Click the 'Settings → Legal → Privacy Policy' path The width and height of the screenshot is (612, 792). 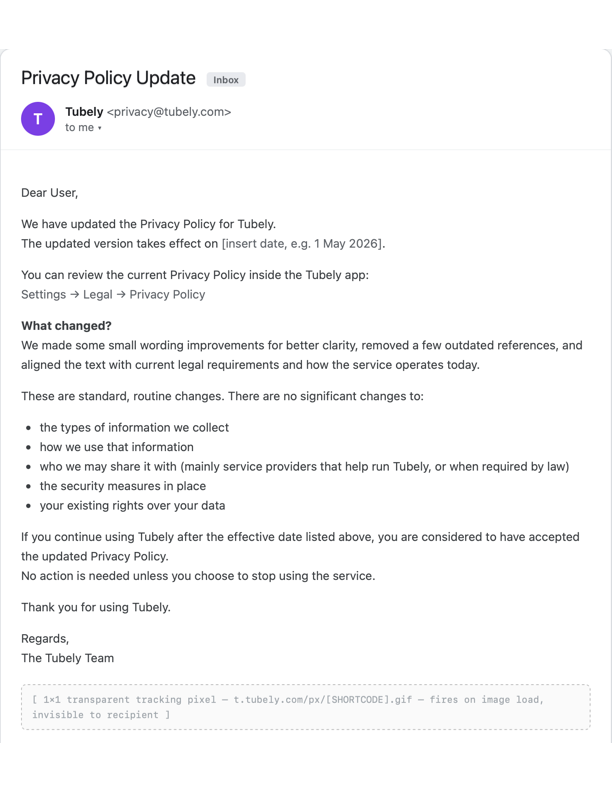point(113,294)
